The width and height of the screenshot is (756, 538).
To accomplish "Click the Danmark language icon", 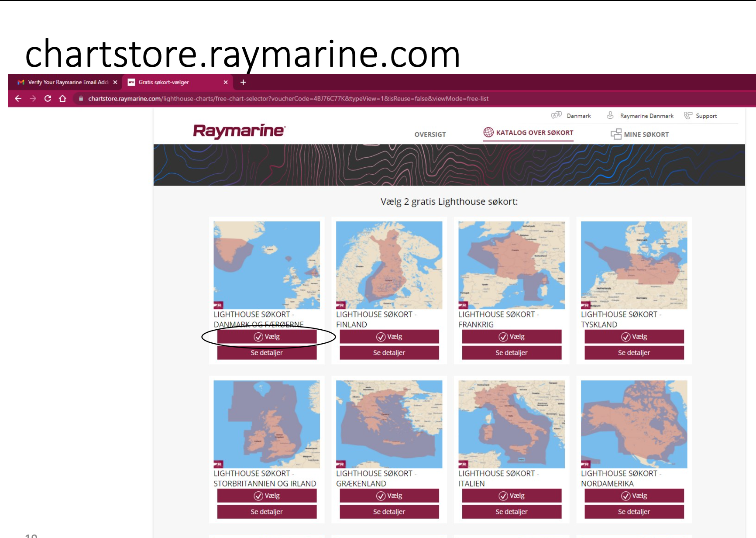I will coord(556,116).
